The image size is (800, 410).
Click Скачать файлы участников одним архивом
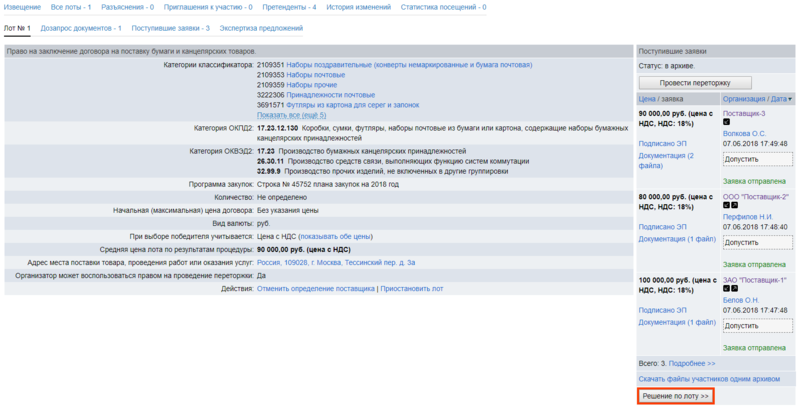[x=708, y=380]
